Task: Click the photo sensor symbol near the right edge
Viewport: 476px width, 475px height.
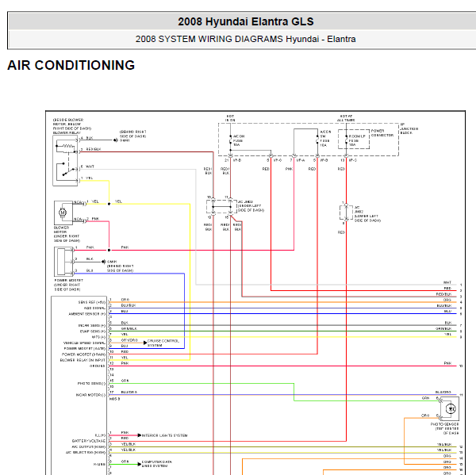Action: pyautogui.click(x=450, y=408)
